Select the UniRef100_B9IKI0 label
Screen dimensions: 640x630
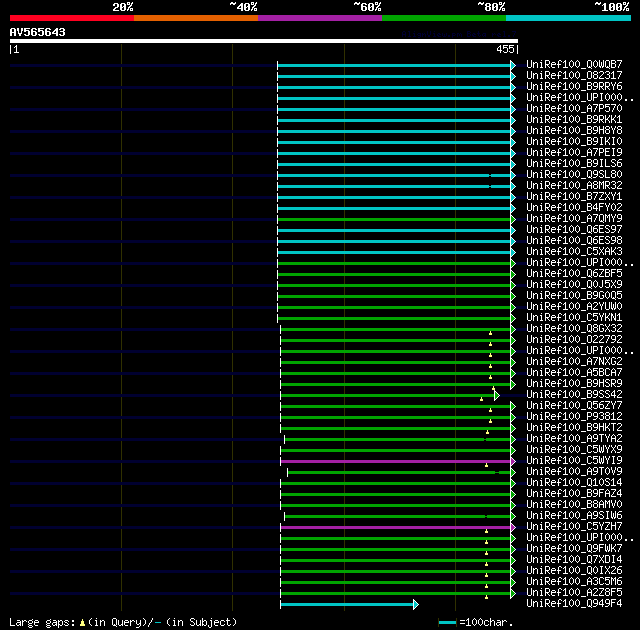574,142
